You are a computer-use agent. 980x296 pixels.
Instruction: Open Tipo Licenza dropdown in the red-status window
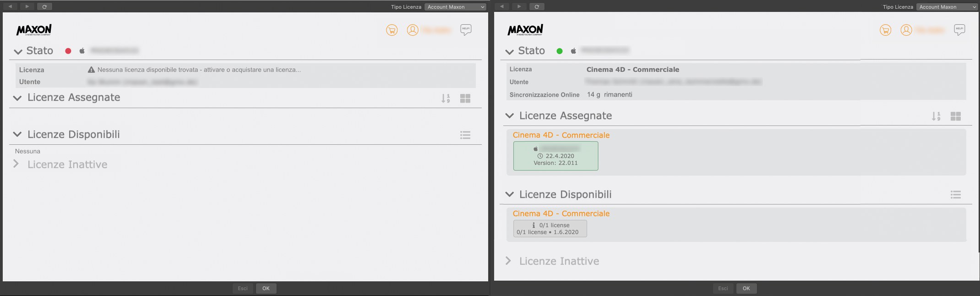point(455,7)
